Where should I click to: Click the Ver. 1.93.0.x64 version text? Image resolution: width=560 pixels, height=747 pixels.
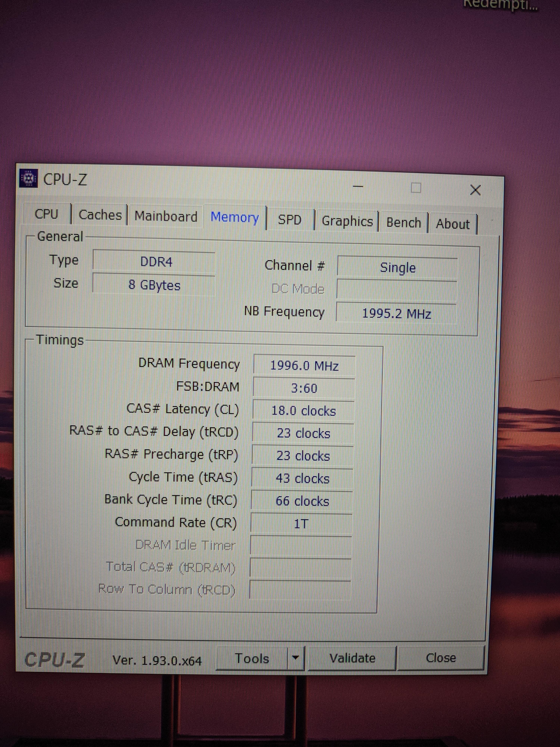157,660
